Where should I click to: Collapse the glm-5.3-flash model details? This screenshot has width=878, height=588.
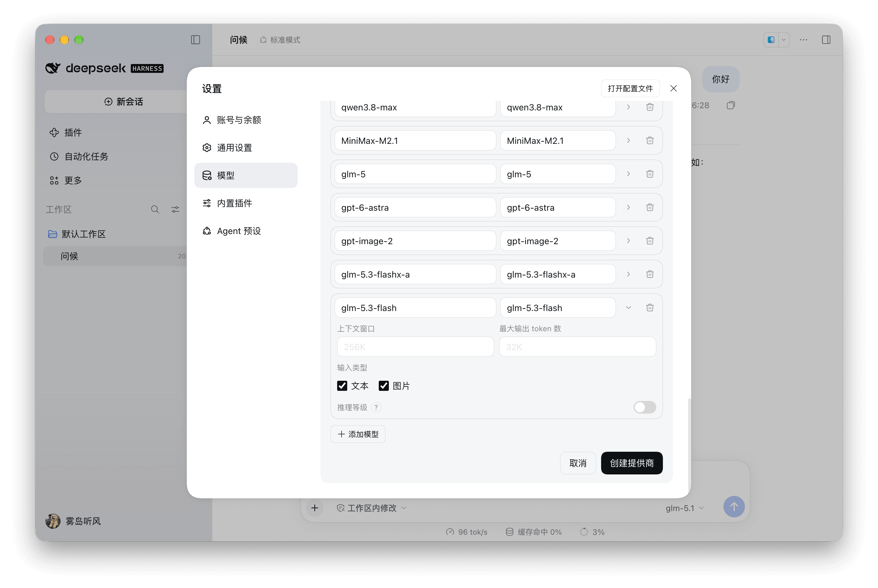[628, 308]
